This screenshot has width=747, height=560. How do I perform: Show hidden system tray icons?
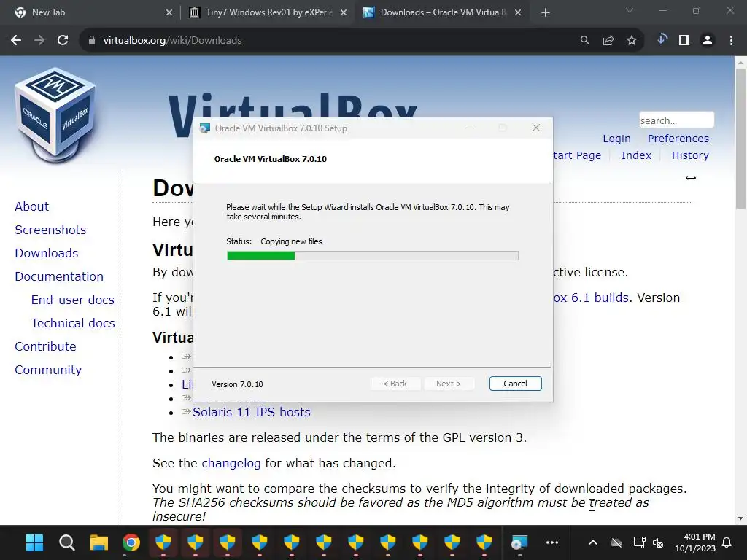coord(592,542)
